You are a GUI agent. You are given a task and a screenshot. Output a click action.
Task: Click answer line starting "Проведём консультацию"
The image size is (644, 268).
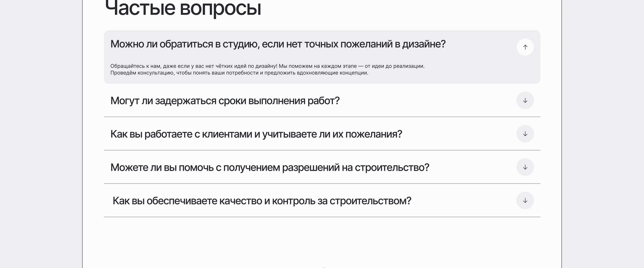tap(239, 73)
